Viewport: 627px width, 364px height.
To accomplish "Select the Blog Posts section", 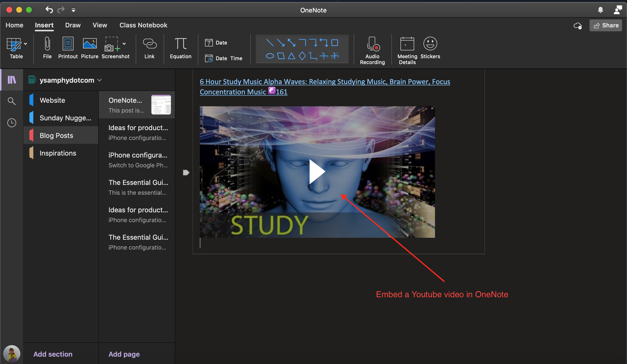I will coord(61,136).
